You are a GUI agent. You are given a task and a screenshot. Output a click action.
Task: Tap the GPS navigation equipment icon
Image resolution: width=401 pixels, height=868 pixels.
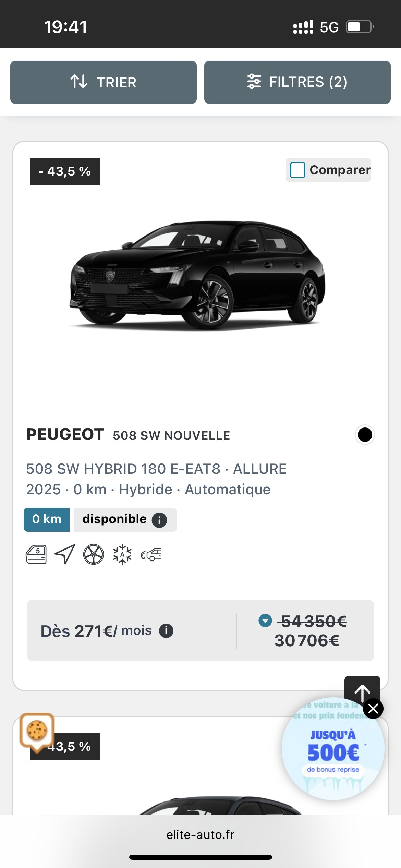coord(65,554)
